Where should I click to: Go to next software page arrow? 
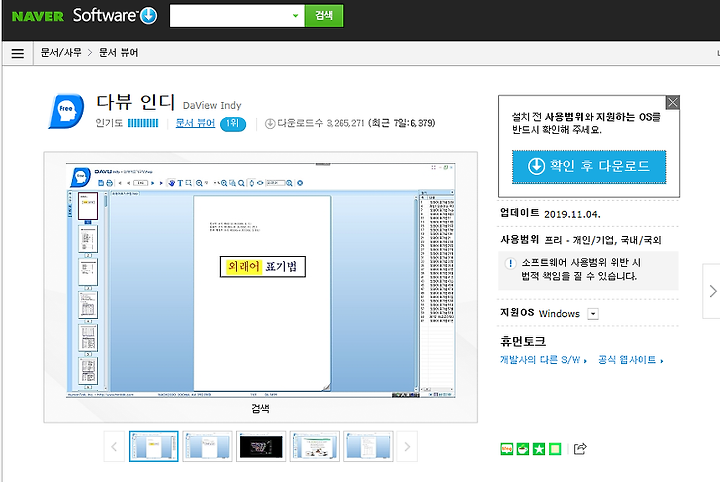tap(712, 291)
